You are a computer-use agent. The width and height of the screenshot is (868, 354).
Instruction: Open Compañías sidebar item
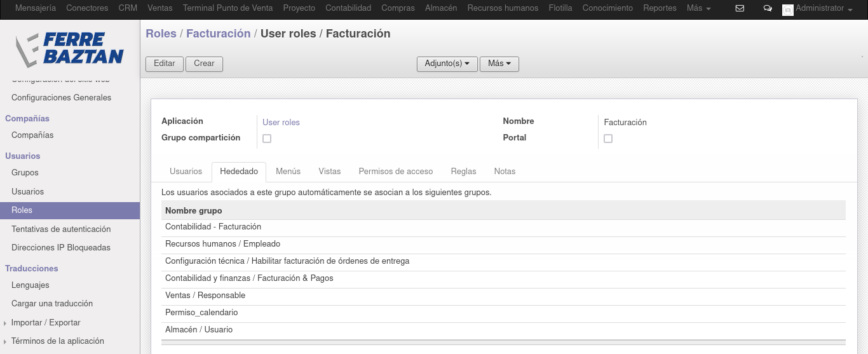32,135
